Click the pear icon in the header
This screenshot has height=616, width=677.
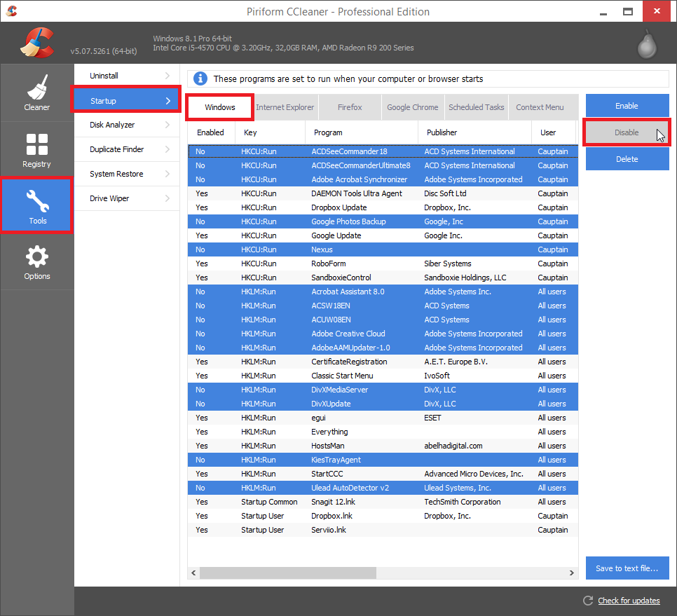647,44
